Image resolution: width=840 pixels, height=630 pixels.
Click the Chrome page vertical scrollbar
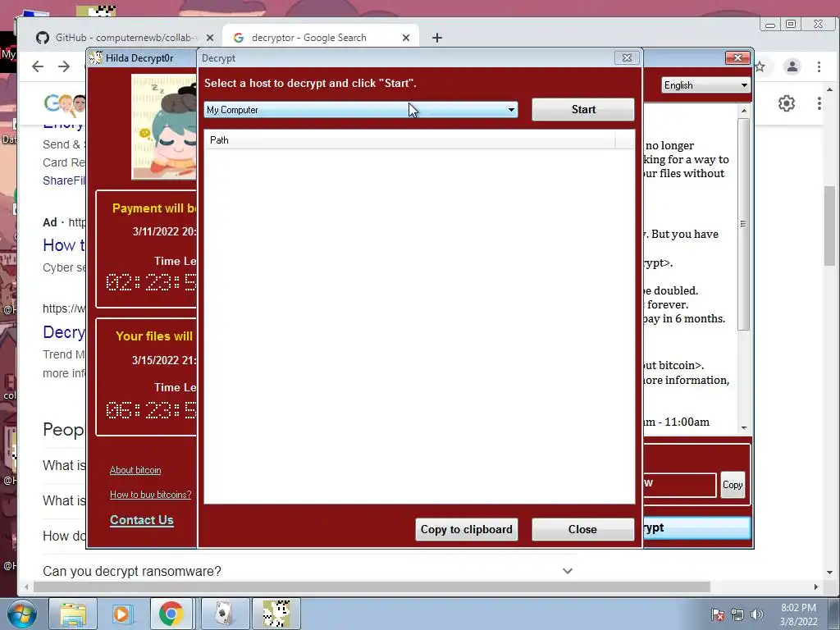829,225
